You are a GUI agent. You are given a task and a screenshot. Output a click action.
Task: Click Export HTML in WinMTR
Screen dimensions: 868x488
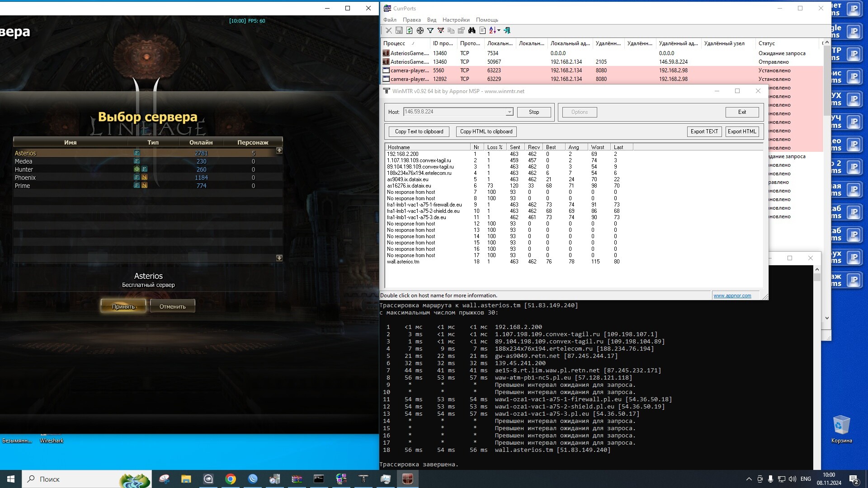pos(742,131)
